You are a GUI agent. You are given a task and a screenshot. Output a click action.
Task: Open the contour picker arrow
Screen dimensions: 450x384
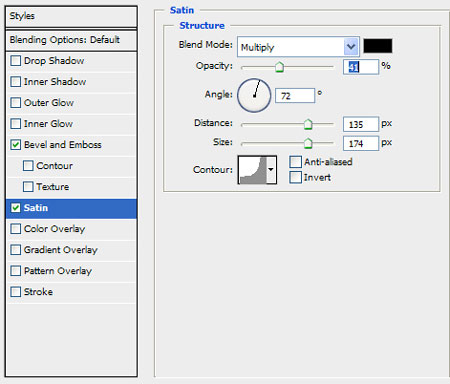click(x=271, y=170)
